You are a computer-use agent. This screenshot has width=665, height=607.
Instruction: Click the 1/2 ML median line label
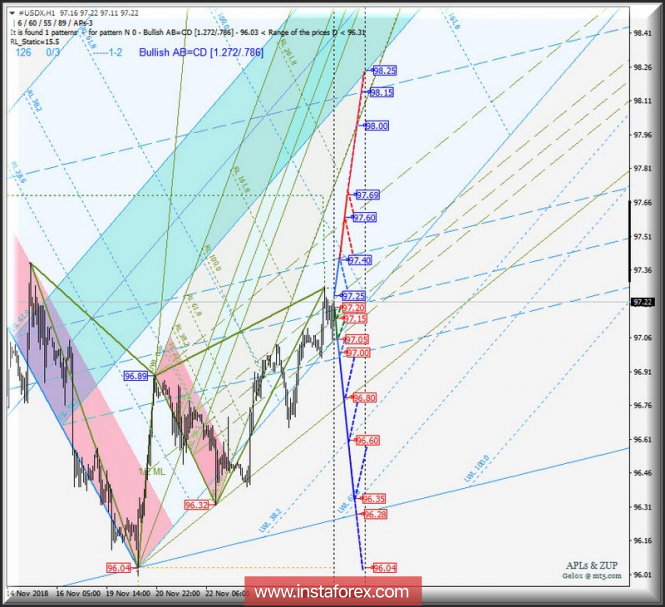pos(151,472)
